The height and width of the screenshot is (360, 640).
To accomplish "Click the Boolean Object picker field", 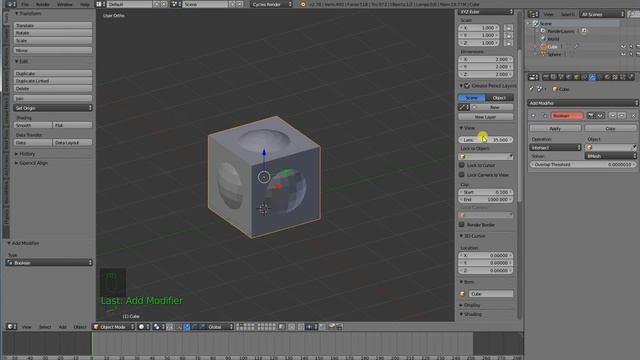I will pyautogui.click(x=611, y=147).
